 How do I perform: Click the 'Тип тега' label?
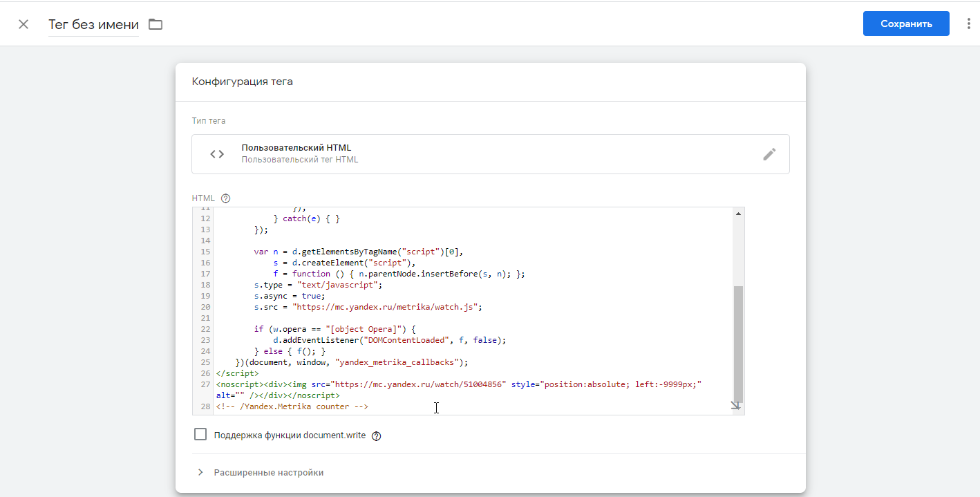coord(209,121)
